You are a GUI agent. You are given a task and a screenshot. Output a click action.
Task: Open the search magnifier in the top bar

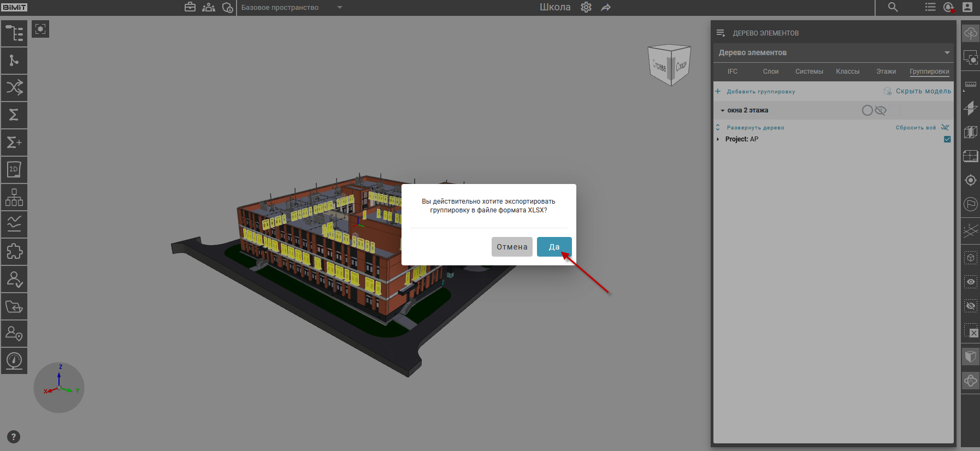(893, 7)
